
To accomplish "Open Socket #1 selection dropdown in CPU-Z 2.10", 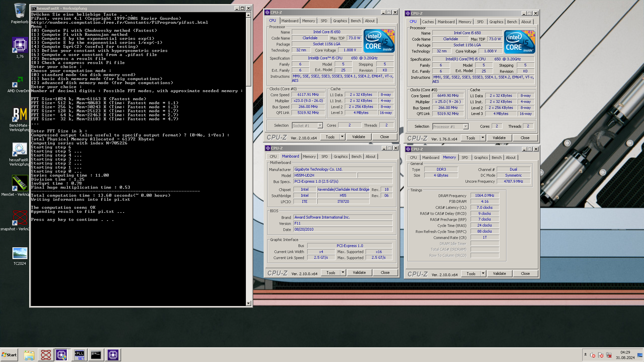I will (x=320, y=126).
